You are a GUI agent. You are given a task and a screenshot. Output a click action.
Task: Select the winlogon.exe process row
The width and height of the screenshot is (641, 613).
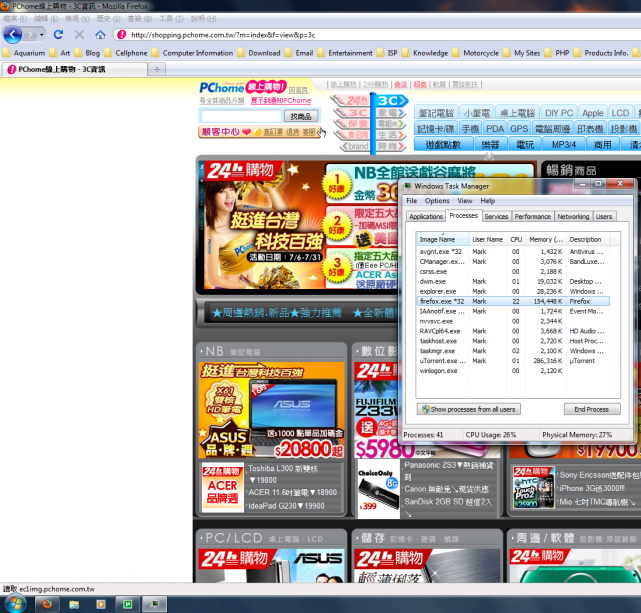point(513,371)
